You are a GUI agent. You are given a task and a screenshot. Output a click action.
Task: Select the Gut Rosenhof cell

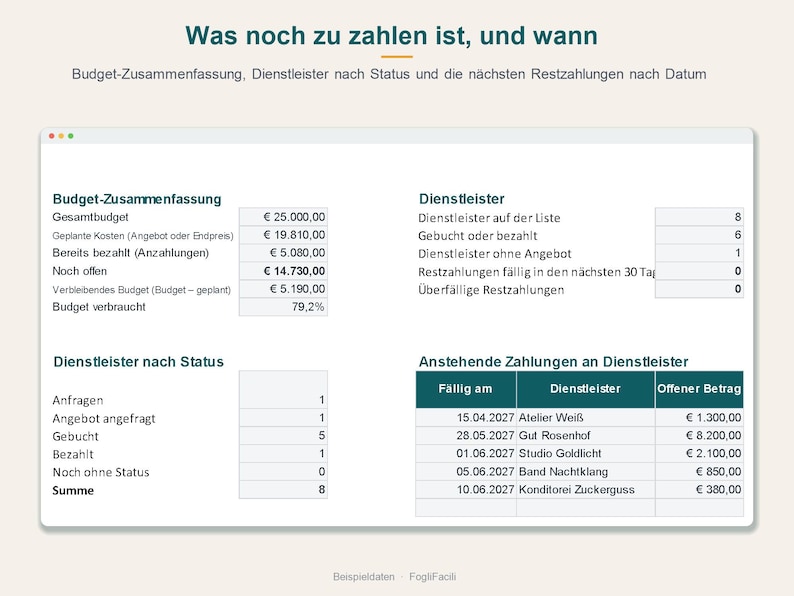click(x=585, y=435)
